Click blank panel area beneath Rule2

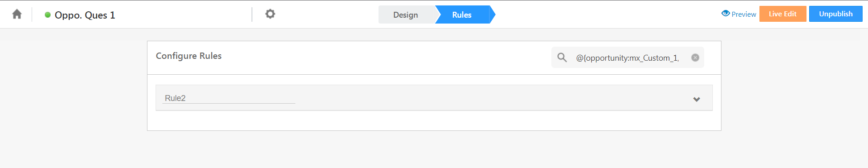coord(434,120)
